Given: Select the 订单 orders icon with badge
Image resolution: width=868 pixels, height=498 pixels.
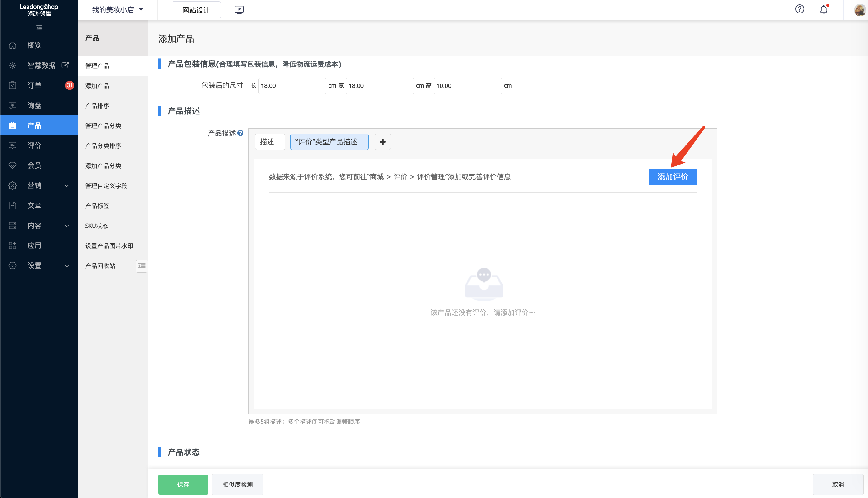Looking at the screenshot, I should (12, 85).
